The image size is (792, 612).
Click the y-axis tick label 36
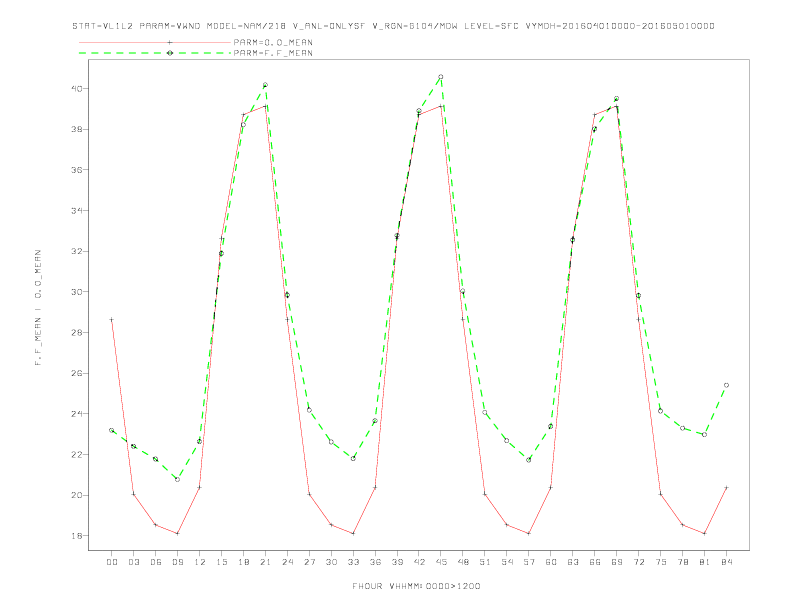(77, 170)
